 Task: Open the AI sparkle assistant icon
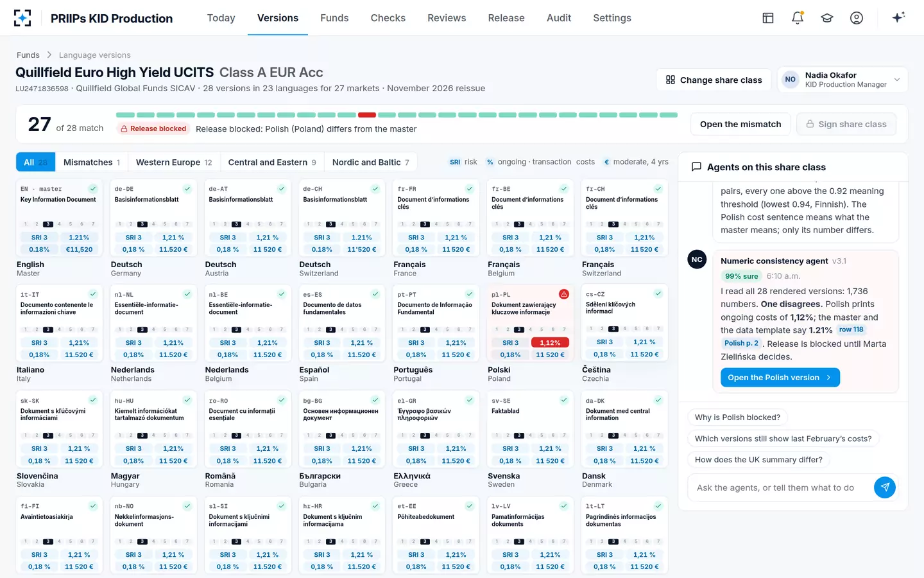click(x=898, y=17)
